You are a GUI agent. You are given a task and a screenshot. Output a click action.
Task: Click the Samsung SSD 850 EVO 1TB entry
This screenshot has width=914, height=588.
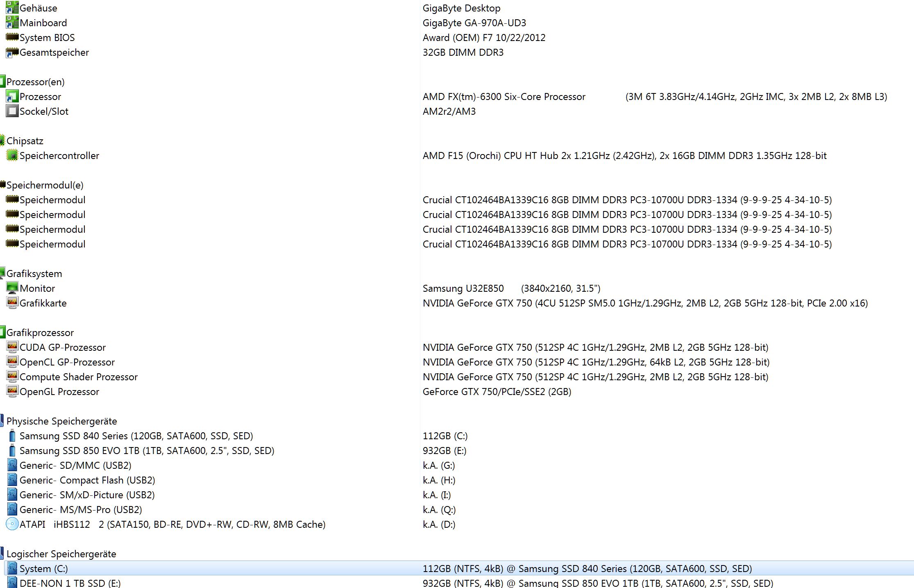pyautogui.click(x=147, y=451)
